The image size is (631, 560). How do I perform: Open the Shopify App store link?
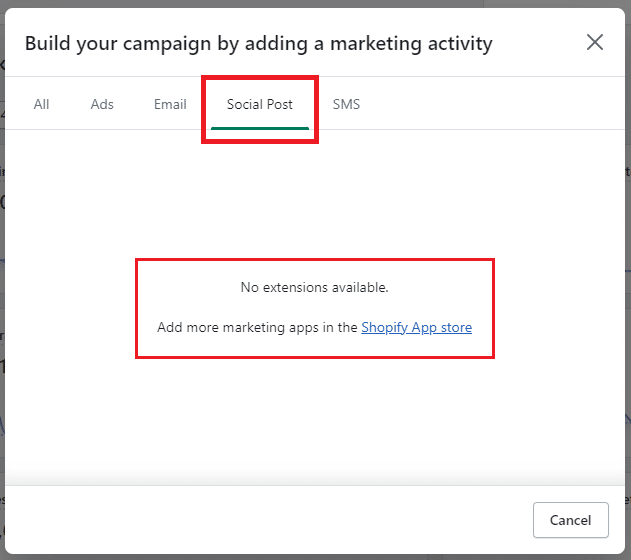coord(416,327)
